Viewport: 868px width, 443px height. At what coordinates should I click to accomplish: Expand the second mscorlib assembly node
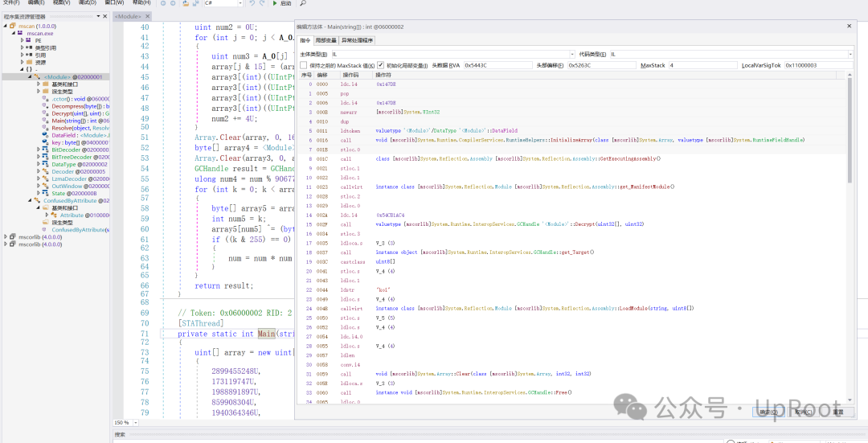point(6,244)
